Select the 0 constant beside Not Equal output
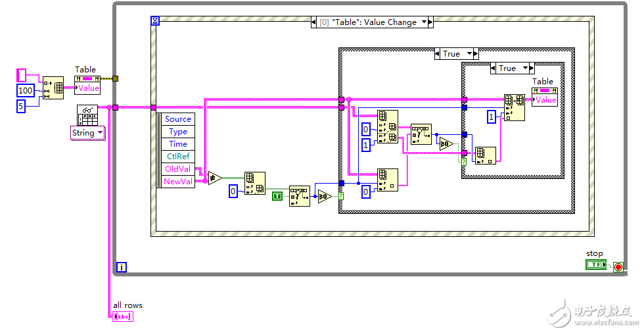 (233, 191)
